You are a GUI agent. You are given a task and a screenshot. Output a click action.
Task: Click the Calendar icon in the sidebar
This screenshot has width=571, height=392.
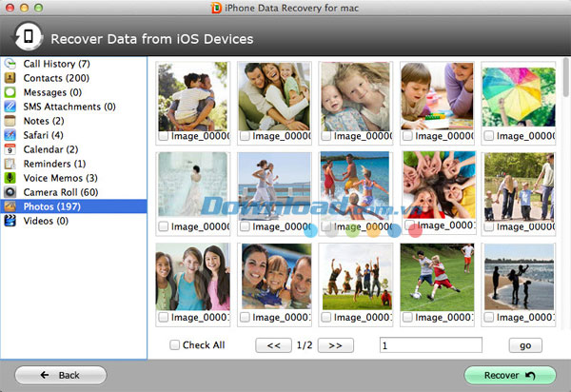click(x=10, y=149)
